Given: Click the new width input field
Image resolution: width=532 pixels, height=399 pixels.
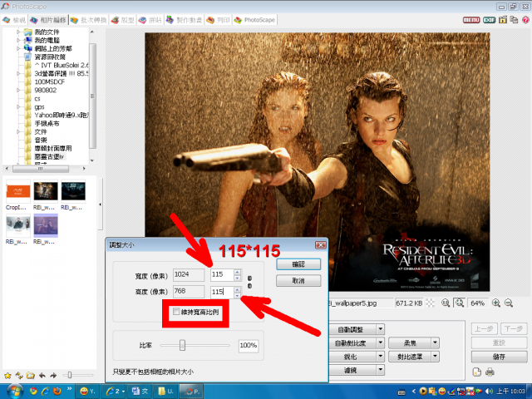Looking at the screenshot, I should point(222,274).
